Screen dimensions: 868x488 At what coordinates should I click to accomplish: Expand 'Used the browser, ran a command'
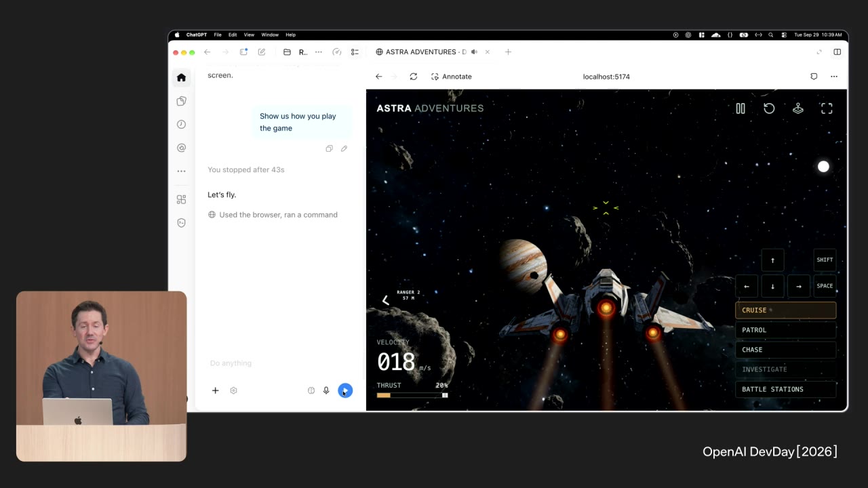273,215
